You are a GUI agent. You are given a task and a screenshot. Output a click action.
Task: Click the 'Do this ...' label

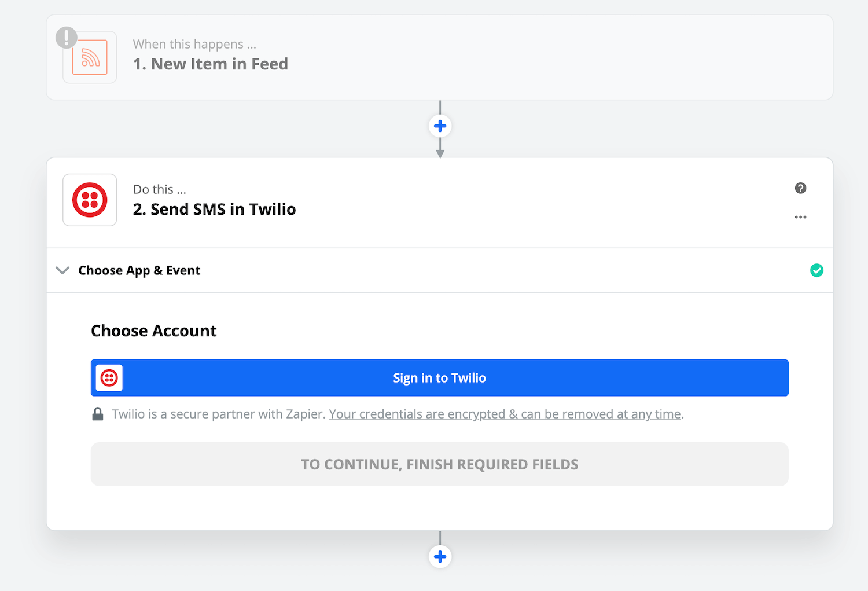[160, 189]
